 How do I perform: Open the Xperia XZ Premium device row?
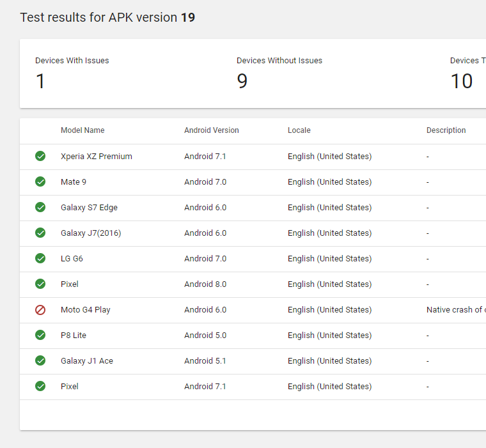[x=97, y=157]
